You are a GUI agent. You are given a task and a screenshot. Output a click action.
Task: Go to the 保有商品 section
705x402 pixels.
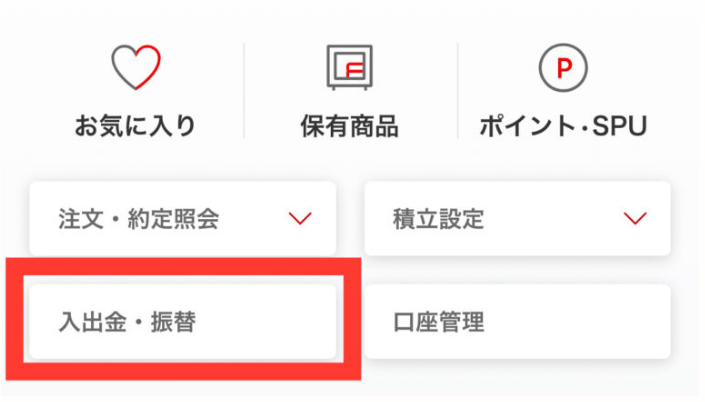click(349, 126)
